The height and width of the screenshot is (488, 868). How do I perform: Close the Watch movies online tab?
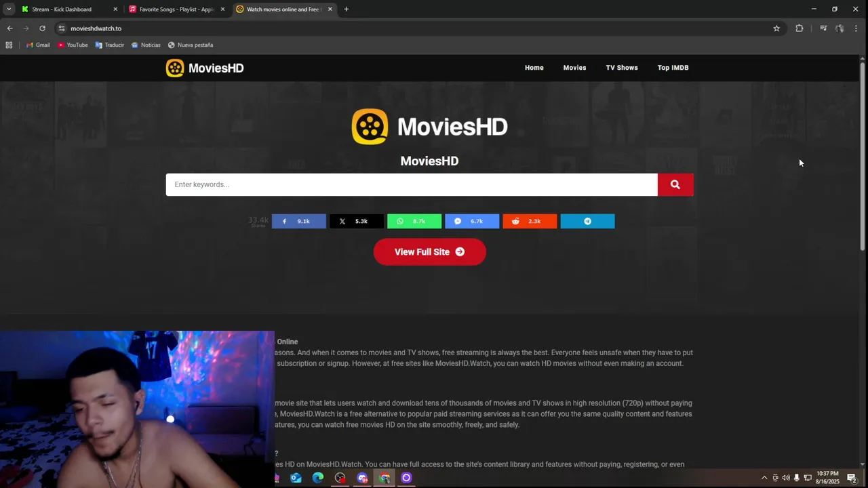pyautogui.click(x=330, y=9)
